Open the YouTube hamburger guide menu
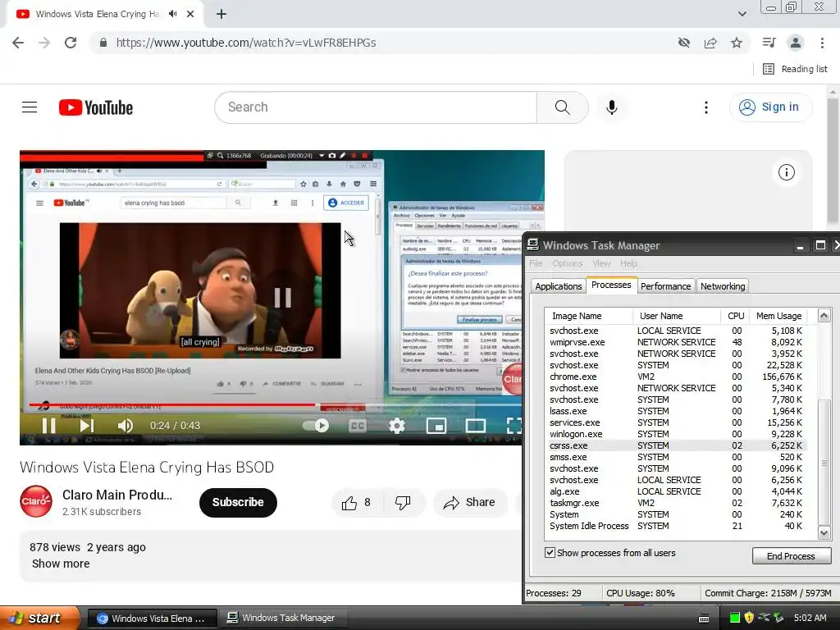 (30, 107)
